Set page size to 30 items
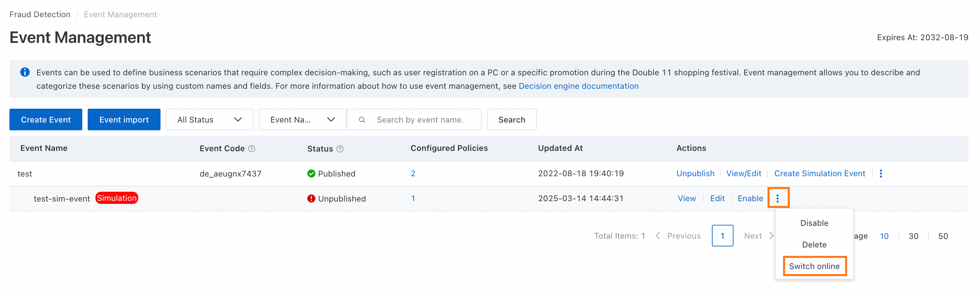This screenshot has width=980, height=293. (x=913, y=236)
